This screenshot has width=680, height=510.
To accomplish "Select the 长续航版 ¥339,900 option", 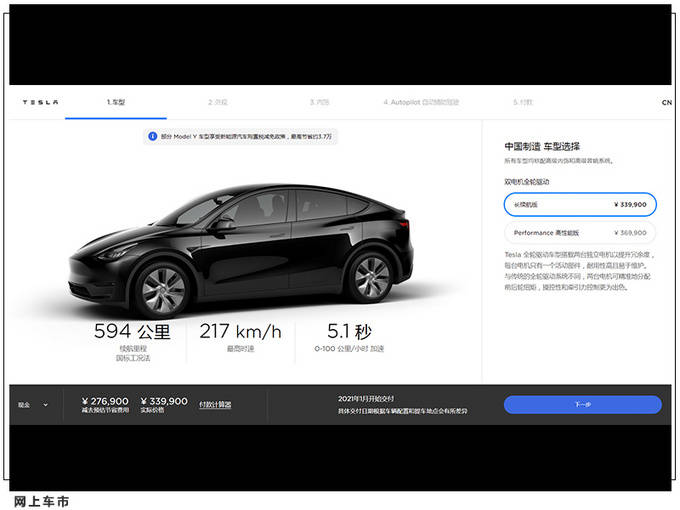I will [x=580, y=204].
